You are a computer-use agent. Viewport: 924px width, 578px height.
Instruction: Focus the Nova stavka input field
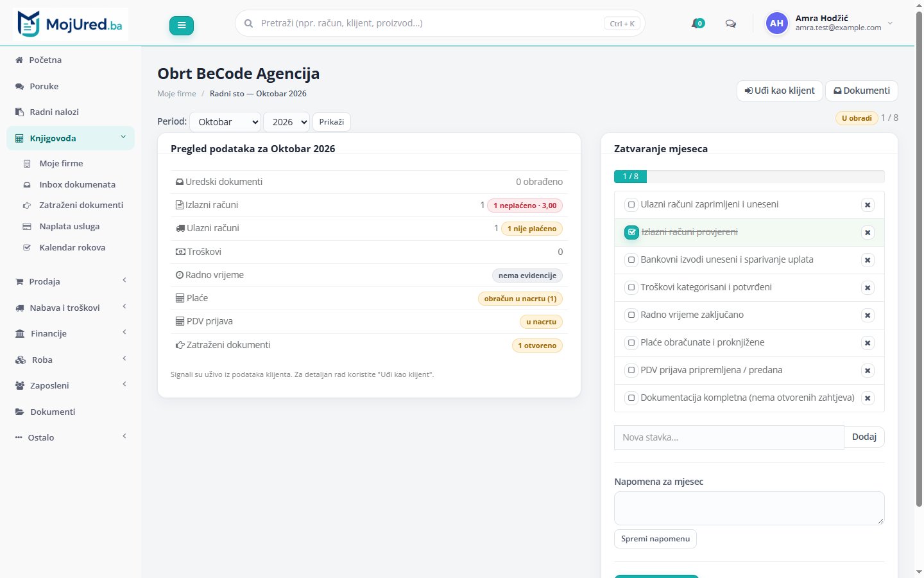[729, 437]
